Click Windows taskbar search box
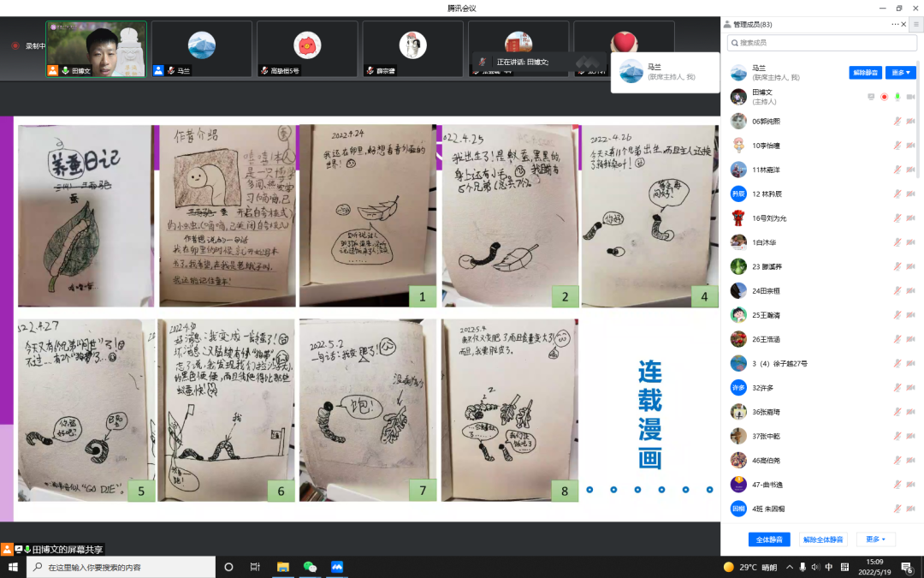This screenshot has width=924, height=578. click(x=121, y=567)
